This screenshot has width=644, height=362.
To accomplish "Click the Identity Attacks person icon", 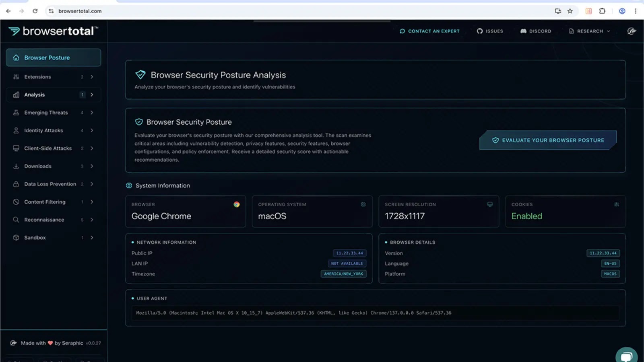I will tap(16, 130).
